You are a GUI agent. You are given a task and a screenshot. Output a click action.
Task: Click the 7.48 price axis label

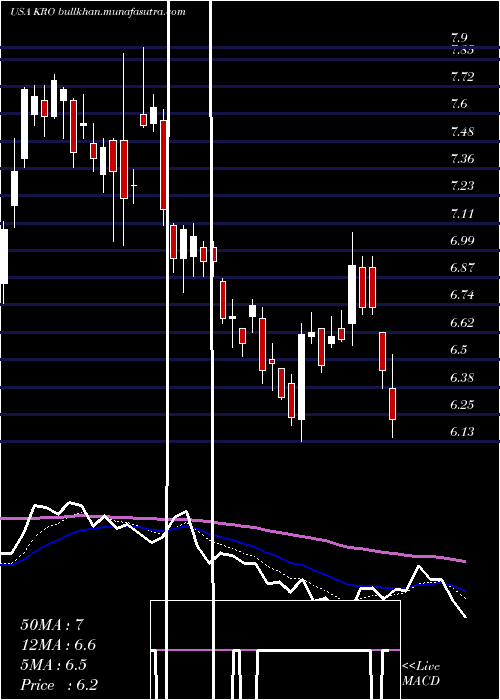coord(462,132)
